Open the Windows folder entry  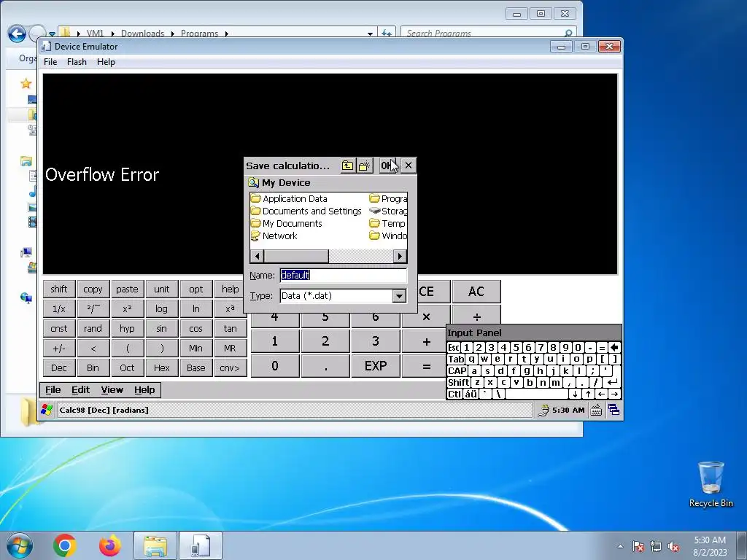[x=388, y=236]
